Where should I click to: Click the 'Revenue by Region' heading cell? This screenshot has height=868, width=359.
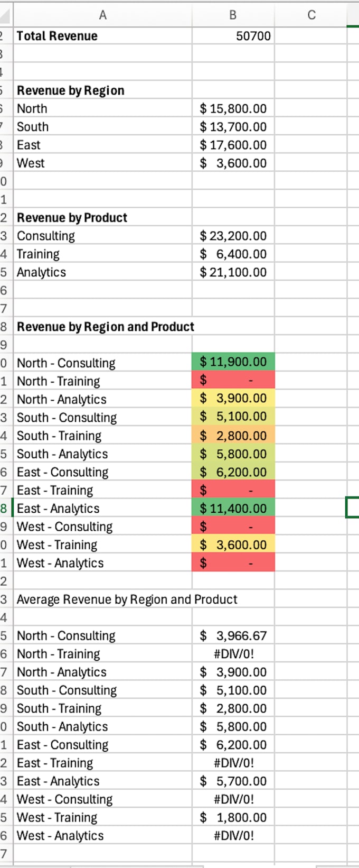102,90
